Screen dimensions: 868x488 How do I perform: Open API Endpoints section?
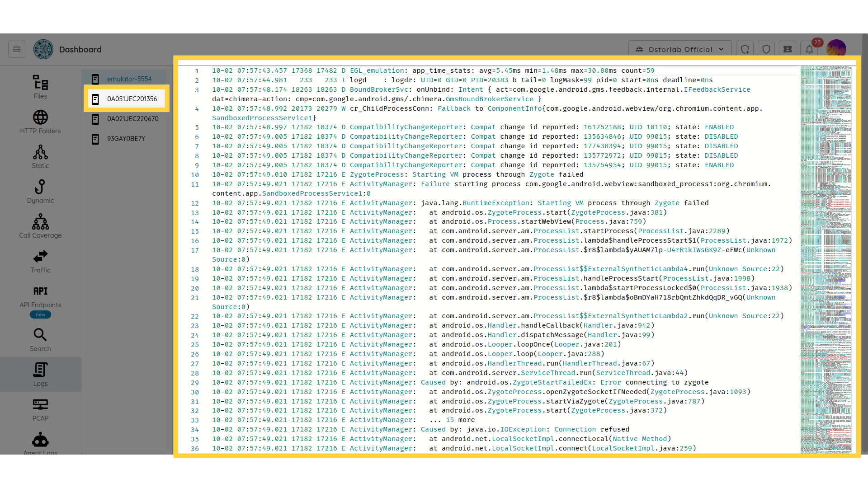pos(40,296)
